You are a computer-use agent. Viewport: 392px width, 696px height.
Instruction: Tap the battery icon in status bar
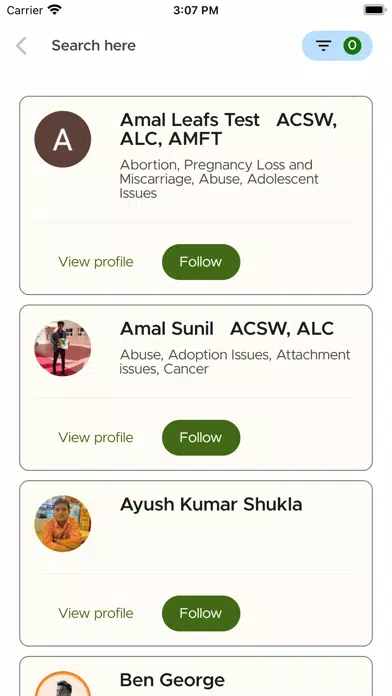375,10
